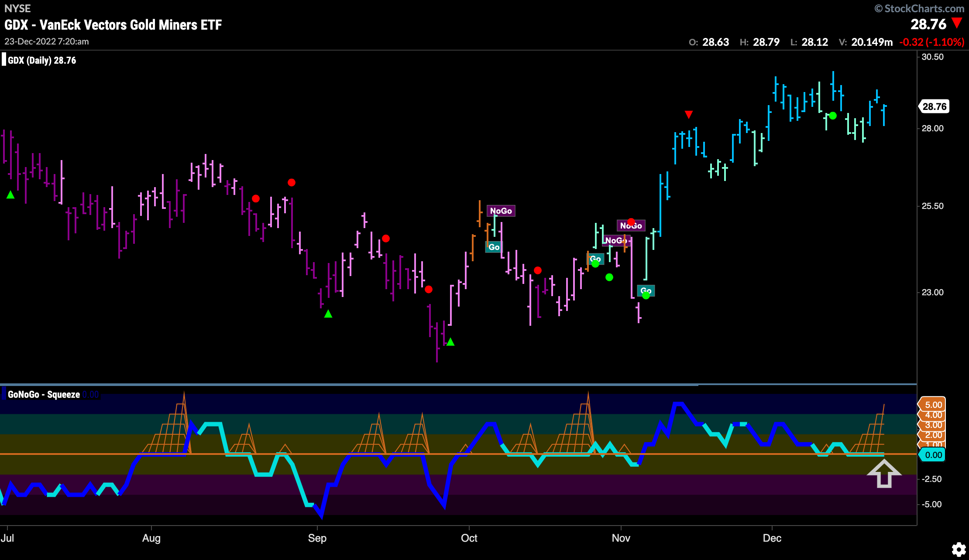Click the NYSE exchange label
The image size is (969, 560).
[x=17, y=8]
